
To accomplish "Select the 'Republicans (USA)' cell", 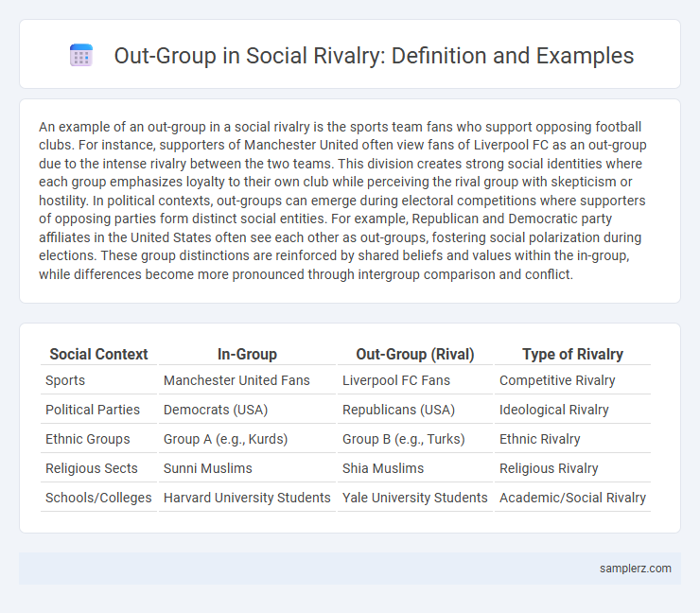I will 414,410.
